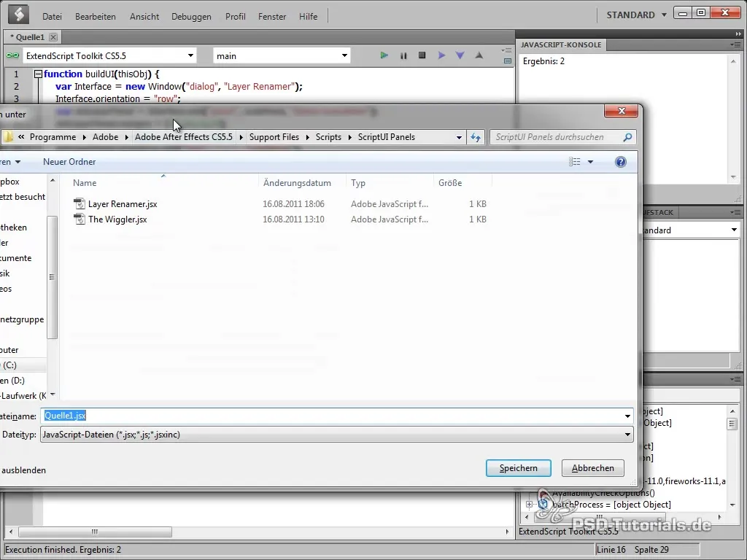Image resolution: width=747 pixels, height=560 pixels.
Task: Change the file view layout icon
Action: click(575, 162)
